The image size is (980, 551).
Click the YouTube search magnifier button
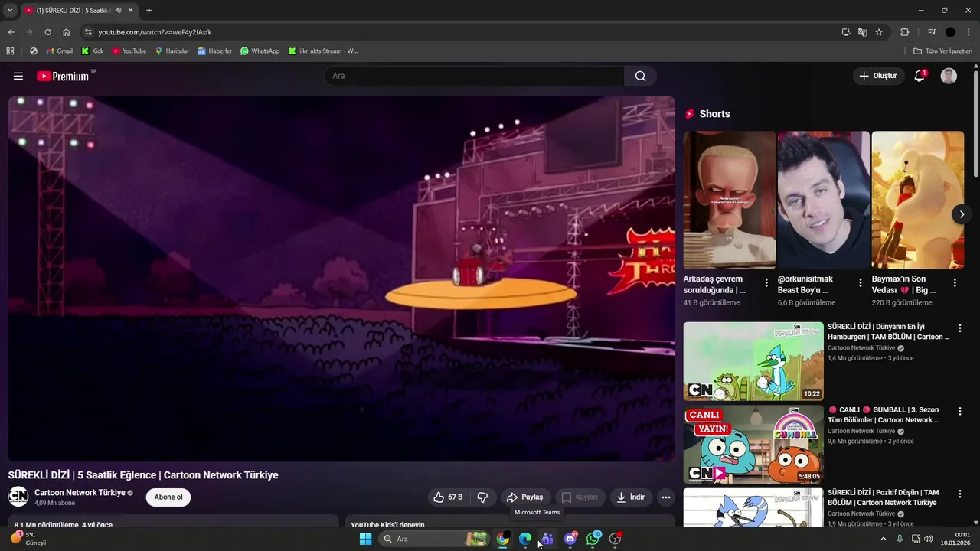[640, 76]
